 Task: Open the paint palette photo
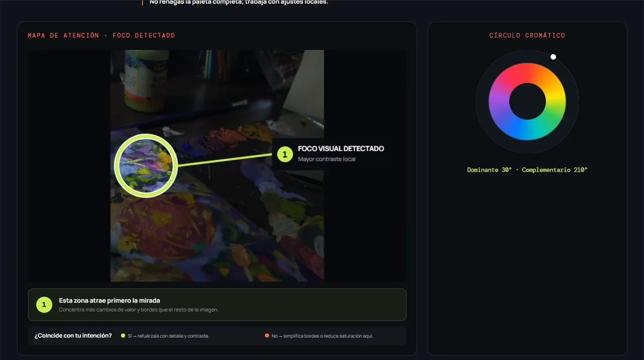coord(217,166)
